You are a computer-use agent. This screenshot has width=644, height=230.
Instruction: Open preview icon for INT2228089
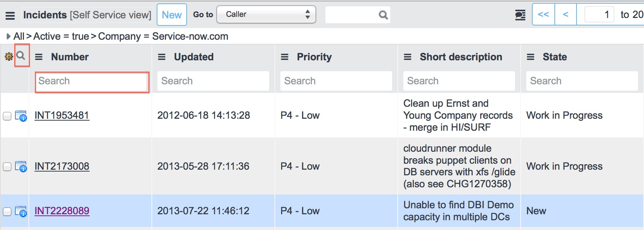(21, 211)
